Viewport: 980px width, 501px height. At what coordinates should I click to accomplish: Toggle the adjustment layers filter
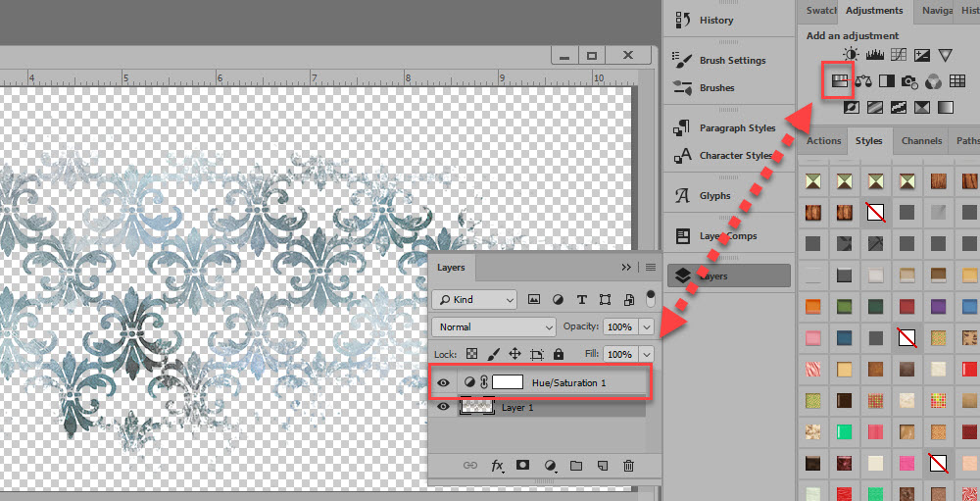[558, 300]
